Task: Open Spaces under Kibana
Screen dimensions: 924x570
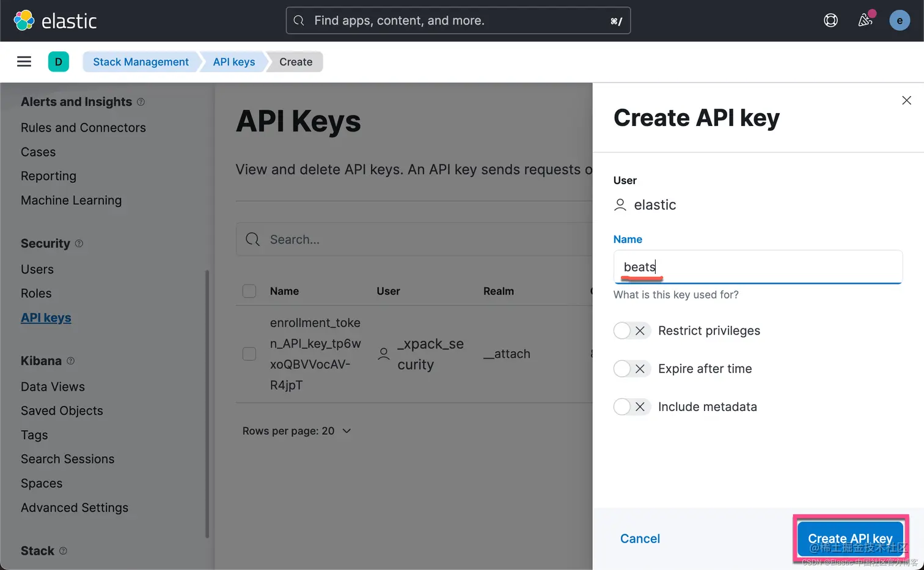Action: [x=42, y=484]
